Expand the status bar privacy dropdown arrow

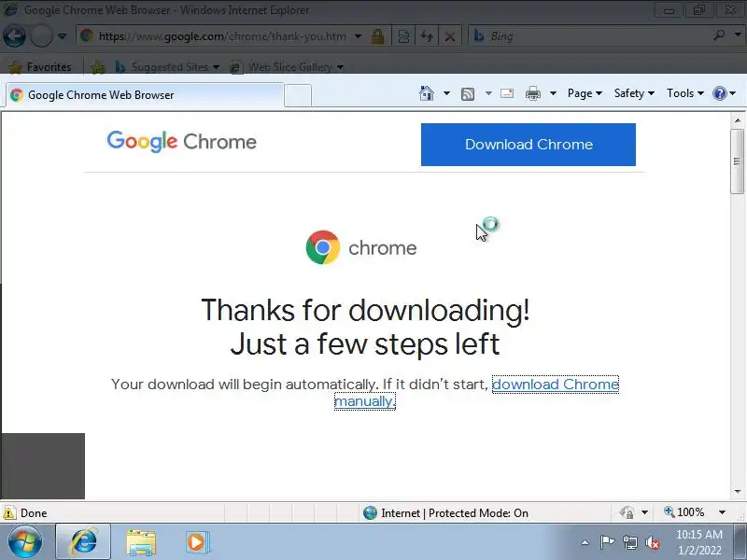point(644,512)
